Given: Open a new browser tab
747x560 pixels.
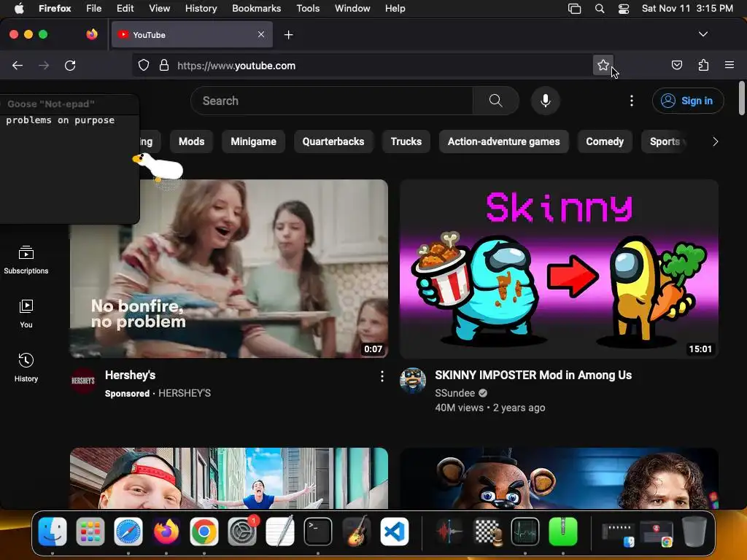Looking at the screenshot, I should coord(288,35).
